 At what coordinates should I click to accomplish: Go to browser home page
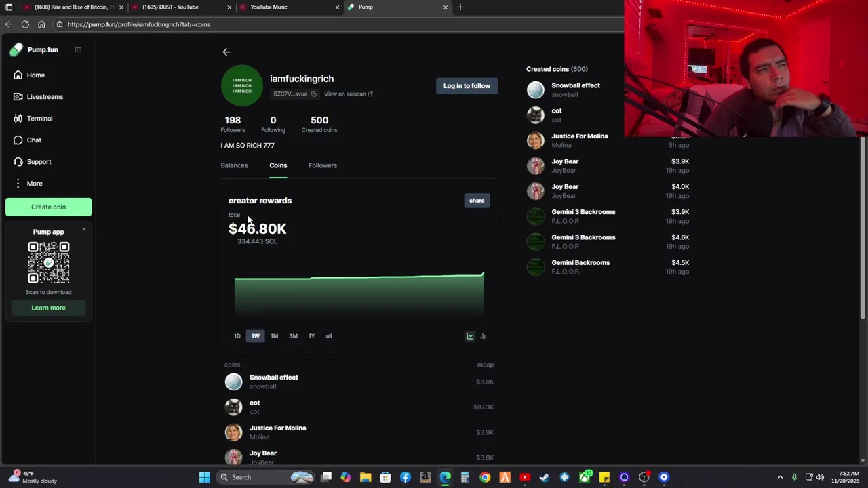tap(41, 24)
